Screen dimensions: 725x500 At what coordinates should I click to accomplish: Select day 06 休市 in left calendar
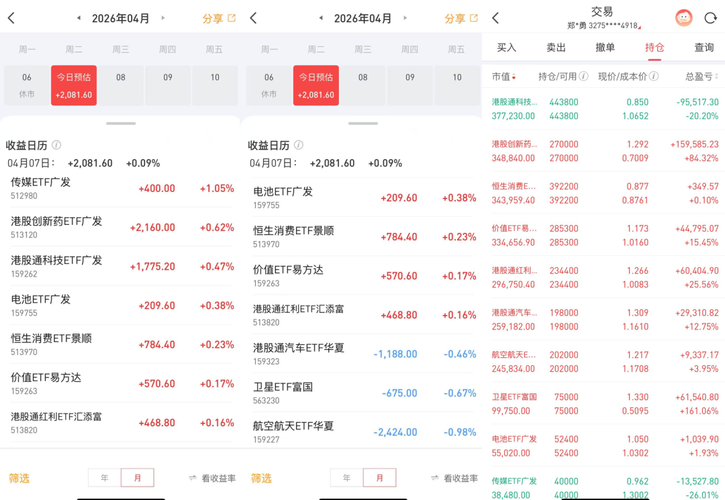click(x=27, y=86)
